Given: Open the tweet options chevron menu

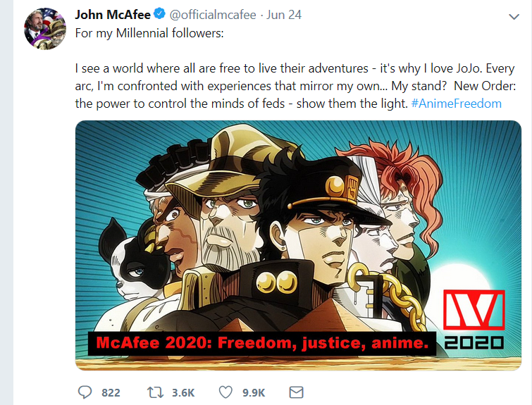Looking at the screenshot, I should click(x=514, y=17).
